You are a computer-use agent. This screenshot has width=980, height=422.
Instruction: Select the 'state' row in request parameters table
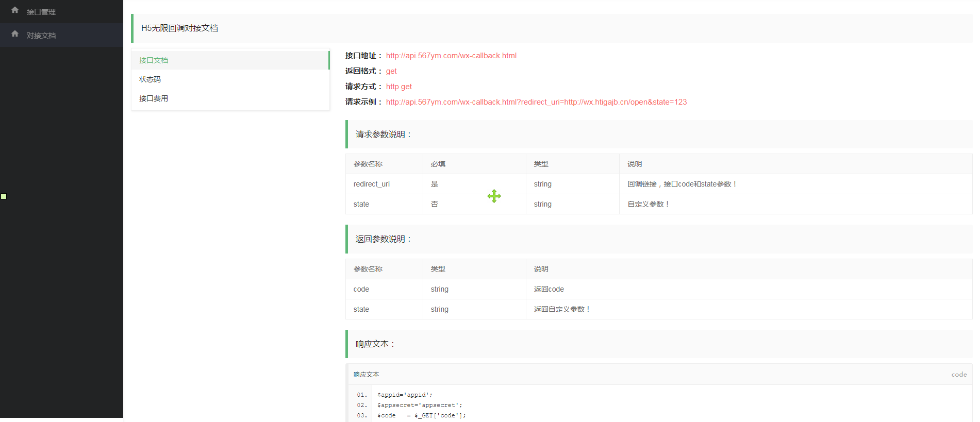tap(361, 204)
